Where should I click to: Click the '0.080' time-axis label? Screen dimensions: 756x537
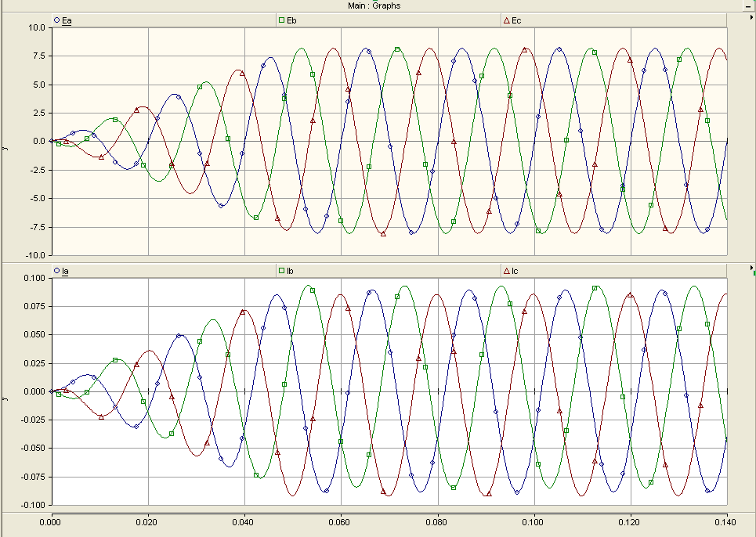point(437,523)
